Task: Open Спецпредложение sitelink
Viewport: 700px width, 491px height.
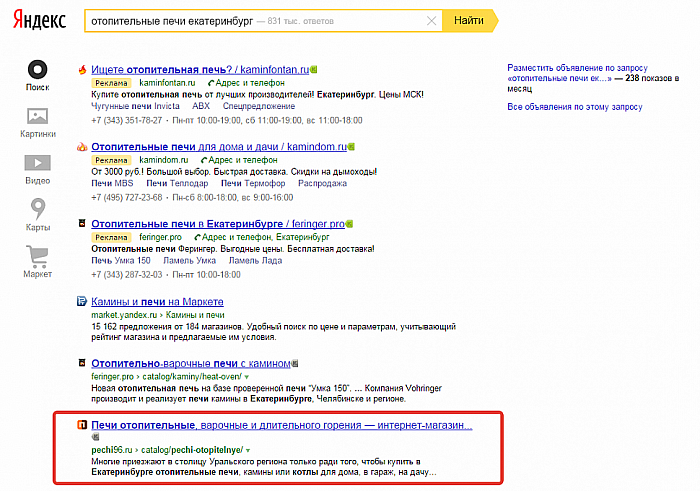Action: tap(259, 106)
